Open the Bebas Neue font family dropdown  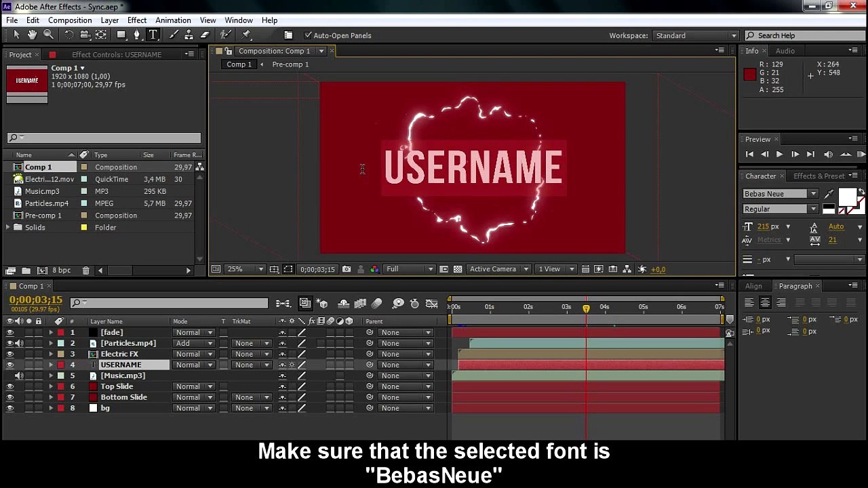(781, 194)
